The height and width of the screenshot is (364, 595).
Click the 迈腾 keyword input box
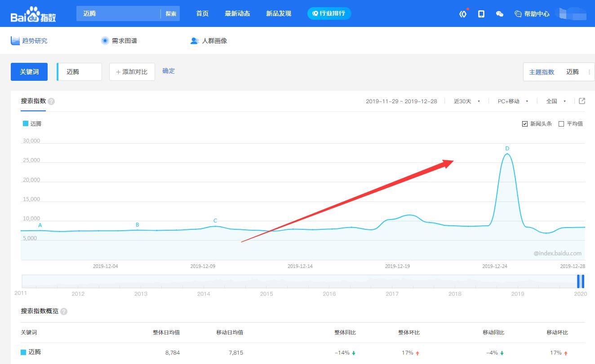coord(80,72)
